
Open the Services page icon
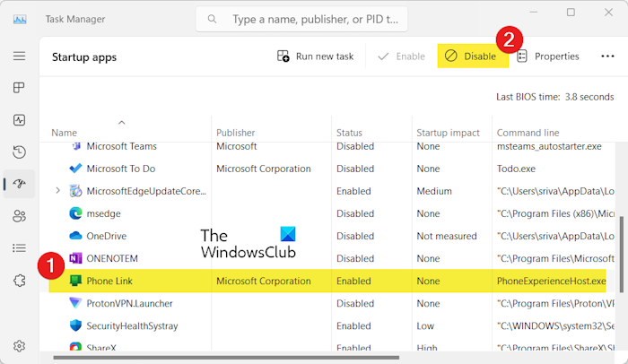(x=19, y=280)
